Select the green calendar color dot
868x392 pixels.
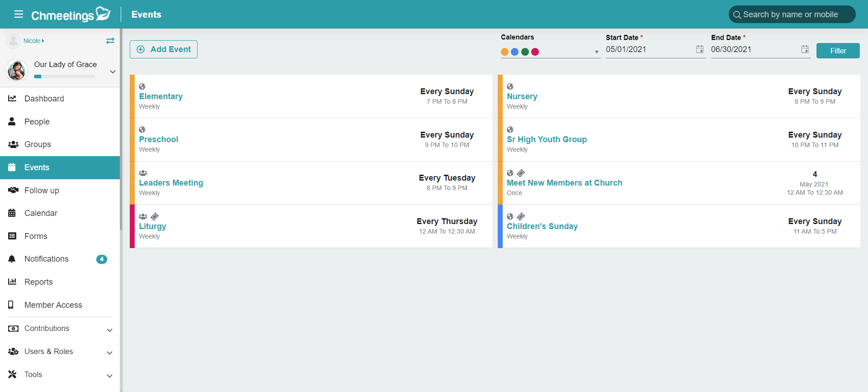(525, 52)
